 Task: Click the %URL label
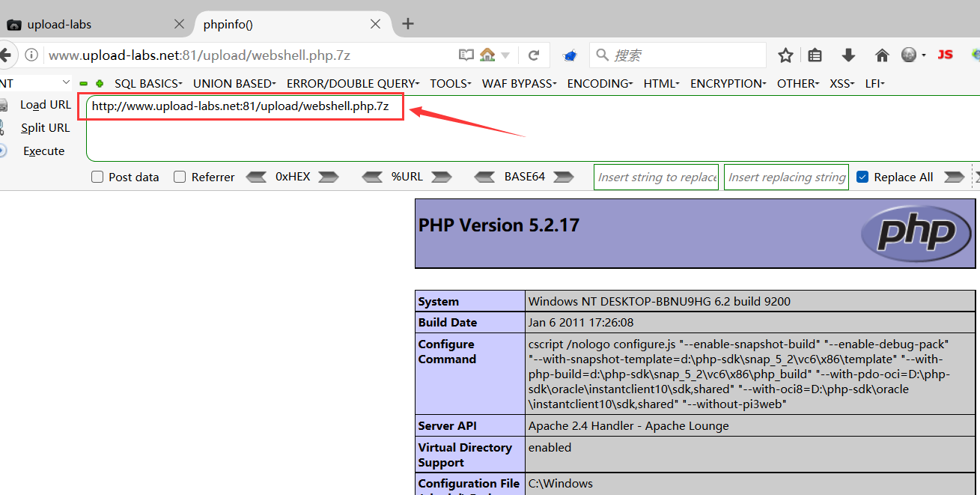click(407, 177)
